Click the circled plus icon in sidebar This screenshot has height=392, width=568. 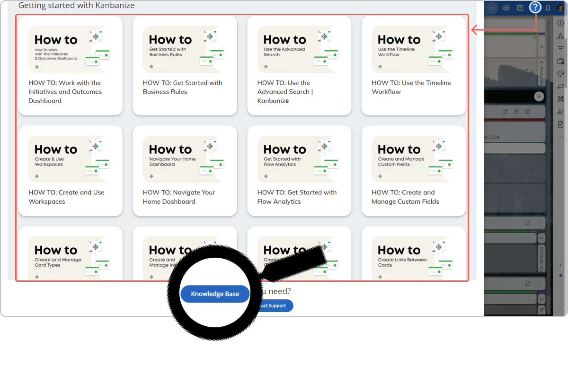[x=561, y=23]
